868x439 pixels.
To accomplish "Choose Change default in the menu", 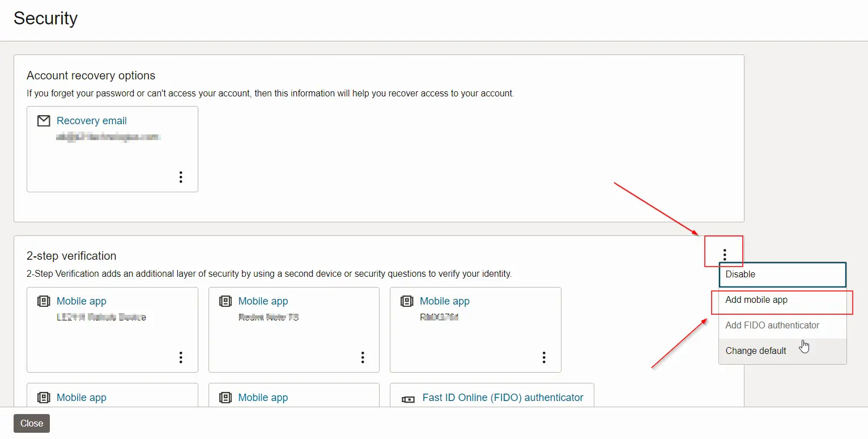I will pyautogui.click(x=756, y=351).
